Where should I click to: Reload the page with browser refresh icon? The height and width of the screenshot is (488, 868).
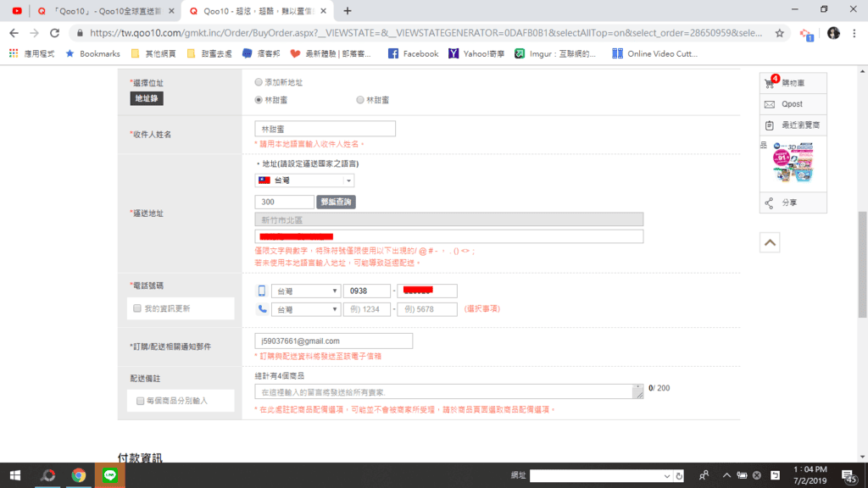55,33
